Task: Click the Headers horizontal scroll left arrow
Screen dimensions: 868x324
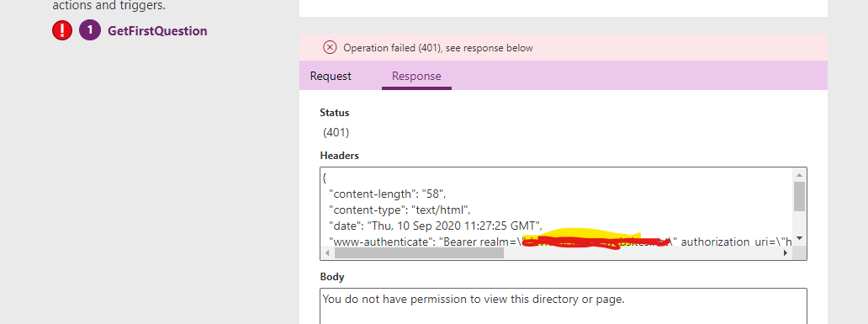Action: 326,253
